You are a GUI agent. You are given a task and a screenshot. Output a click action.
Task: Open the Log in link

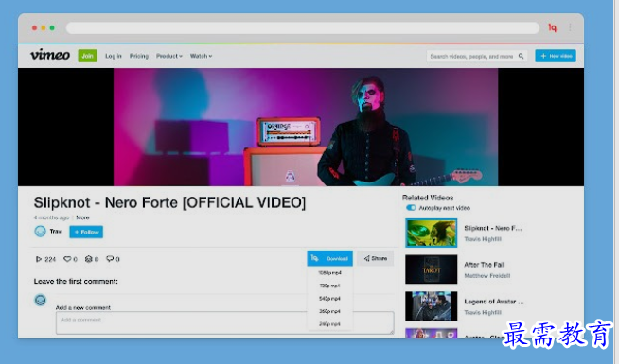[x=114, y=56]
